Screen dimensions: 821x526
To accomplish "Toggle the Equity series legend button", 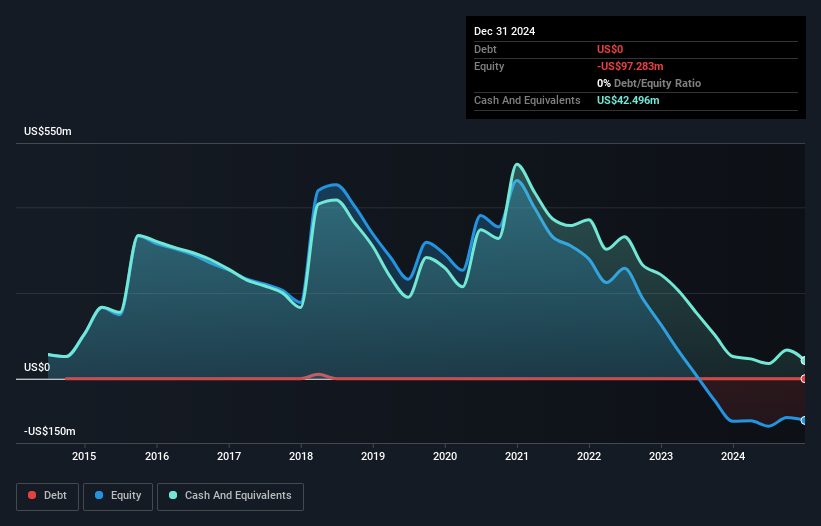I will pos(118,496).
